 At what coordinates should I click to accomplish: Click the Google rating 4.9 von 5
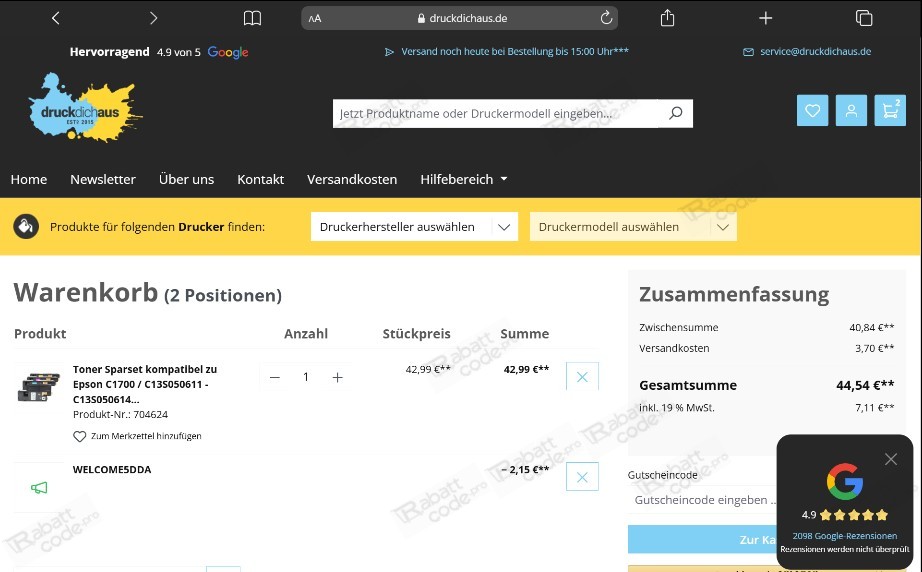159,52
